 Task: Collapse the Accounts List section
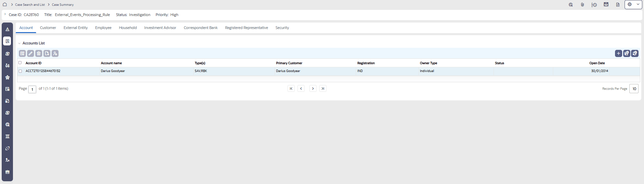tap(19, 43)
